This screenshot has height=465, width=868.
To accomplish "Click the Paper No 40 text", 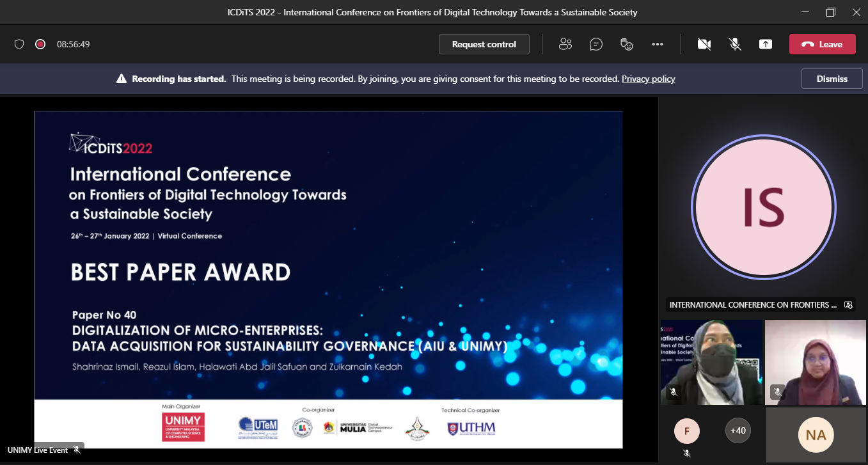I will (x=104, y=315).
